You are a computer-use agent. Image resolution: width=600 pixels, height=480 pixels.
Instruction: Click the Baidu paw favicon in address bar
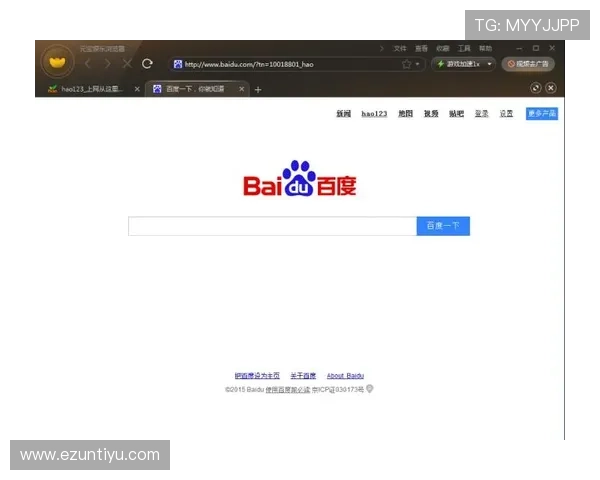pos(178,64)
